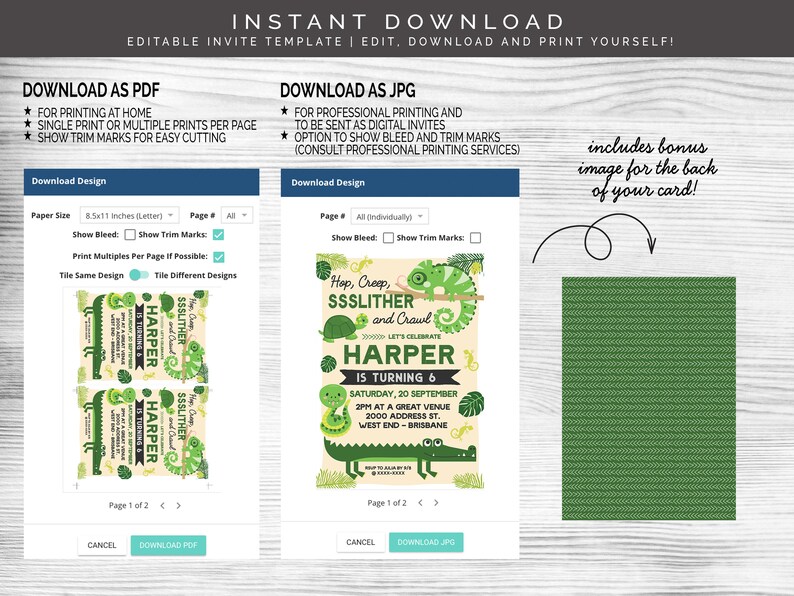The height and width of the screenshot is (596, 794).
Task: Open Page # dropdown in JPG dialog
Action: click(x=389, y=216)
